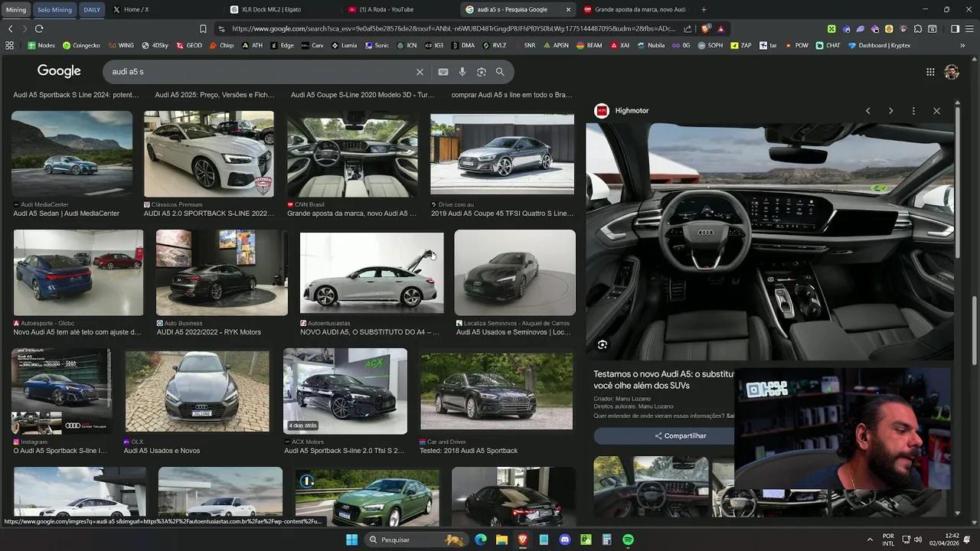The width and height of the screenshot is (980, 551).
Task: Open the Lumia bookmark
Action: pos(345,45)
